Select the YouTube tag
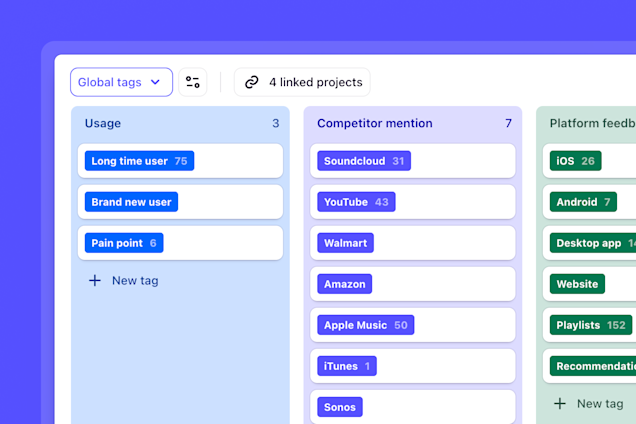This screenshot has width=636, height=424. (356, 202)
